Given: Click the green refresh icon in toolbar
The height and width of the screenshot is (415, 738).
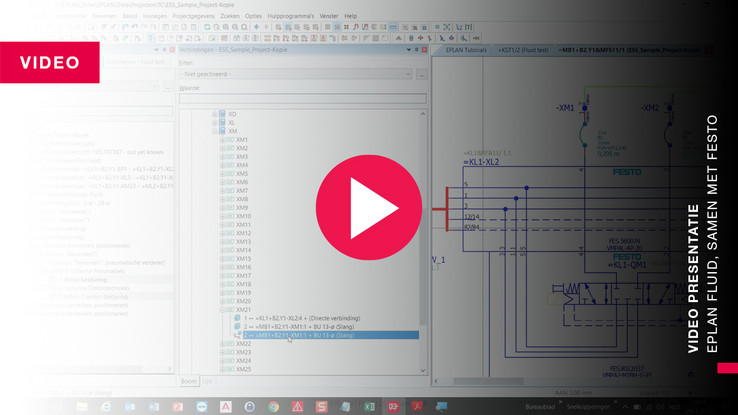Looking at the screenshot, I should click(207, 27).
